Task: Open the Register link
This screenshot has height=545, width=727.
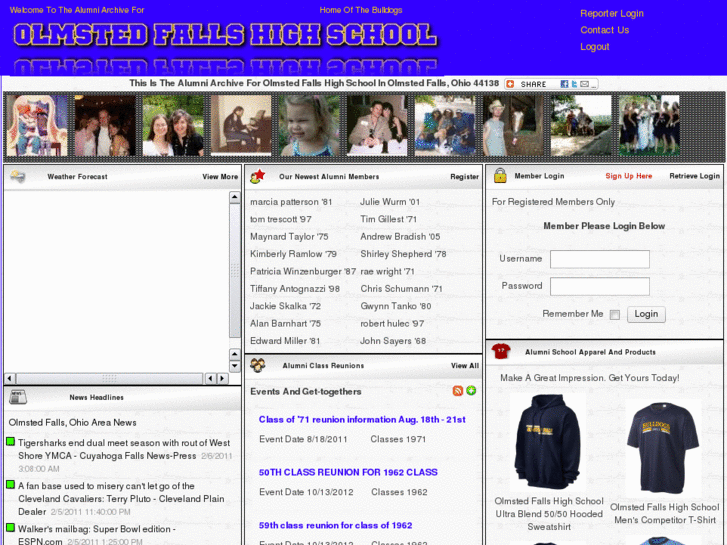Action: coord(464,177)
